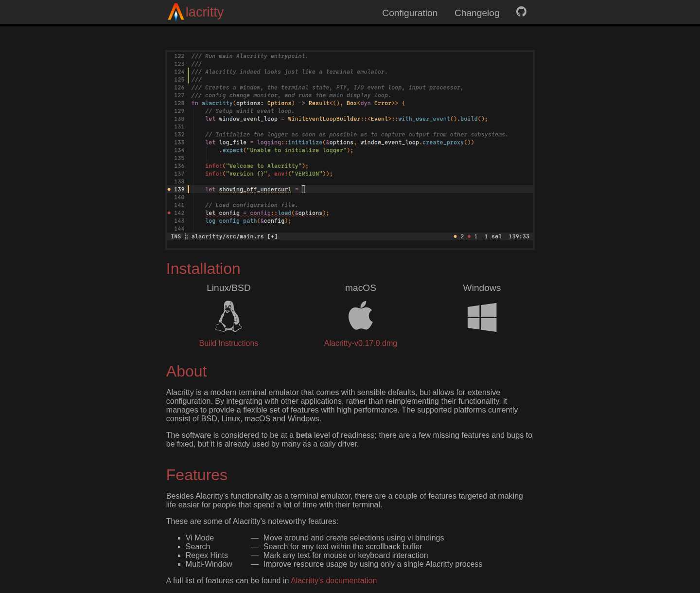700x593 pixels.
Task: Click the Windows logo icon
Action: pyautogui.click(x=482, y=317)
